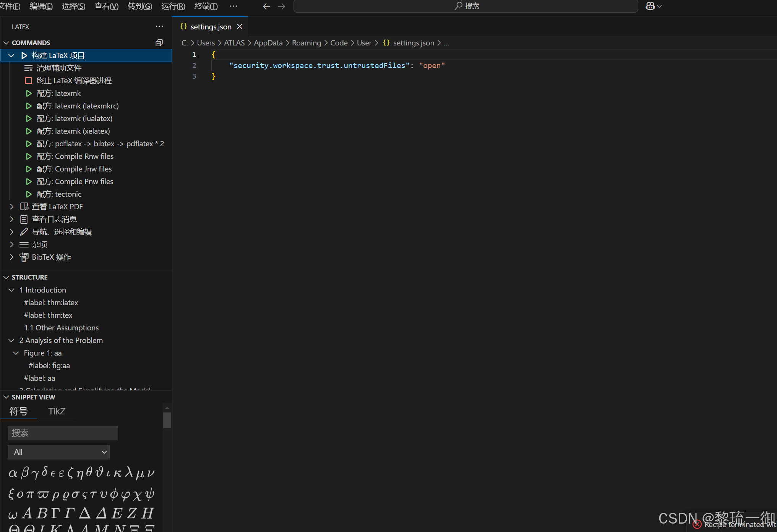Expand the View LaTeX PDF group
The width and height of the screenshot is (777, 532).
click(11, 207)
